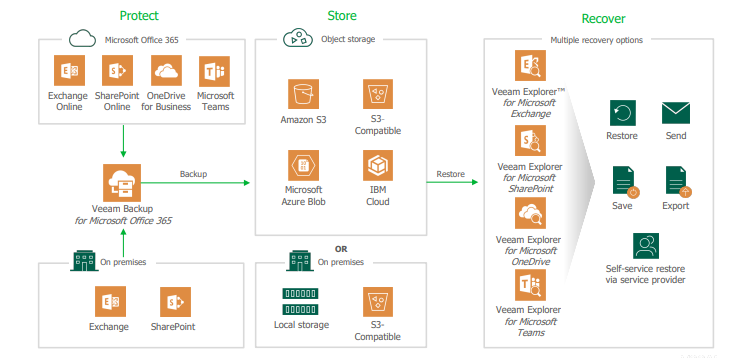742x360 pixels.
Task: Click the Restore circular arrow icon
Action: [623, 113]
